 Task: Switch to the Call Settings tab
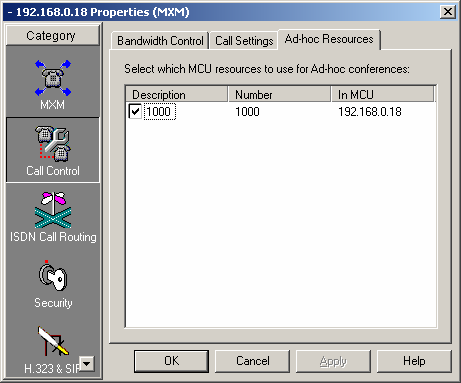[244, 41]
